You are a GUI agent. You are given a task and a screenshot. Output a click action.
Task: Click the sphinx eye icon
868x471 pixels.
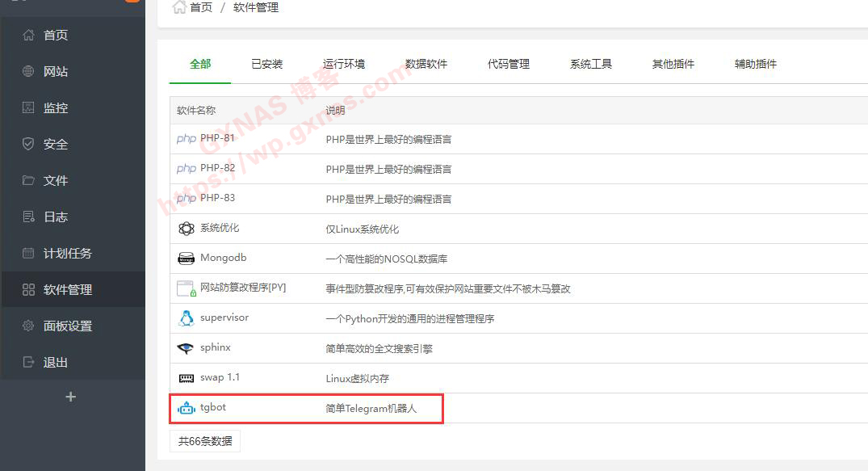coord(187,348)
